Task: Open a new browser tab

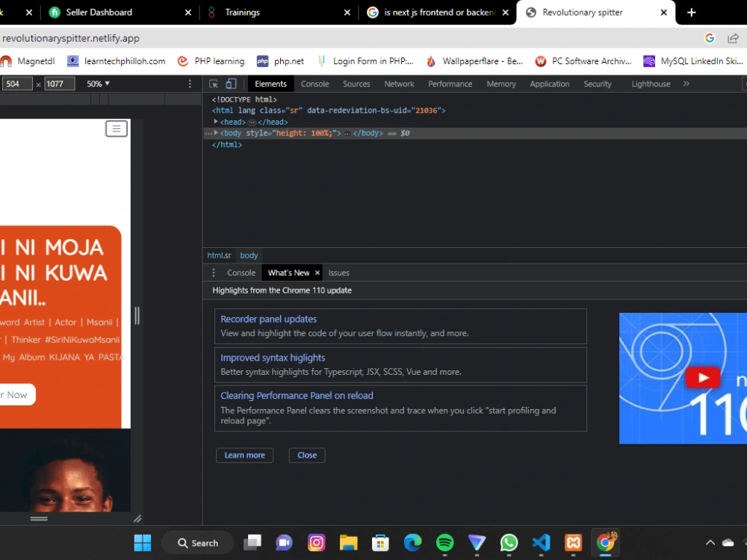Action: coord(691,13)
